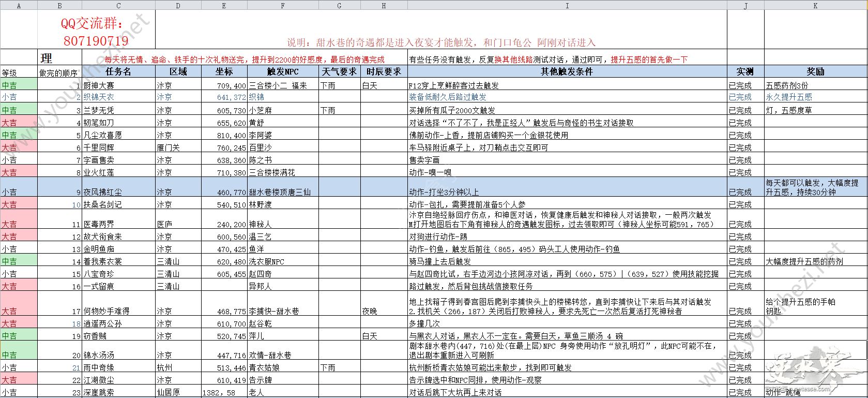
Task: Click the 时辰要求 header cell
Action: pyautogui.click(x=384, y=71)
